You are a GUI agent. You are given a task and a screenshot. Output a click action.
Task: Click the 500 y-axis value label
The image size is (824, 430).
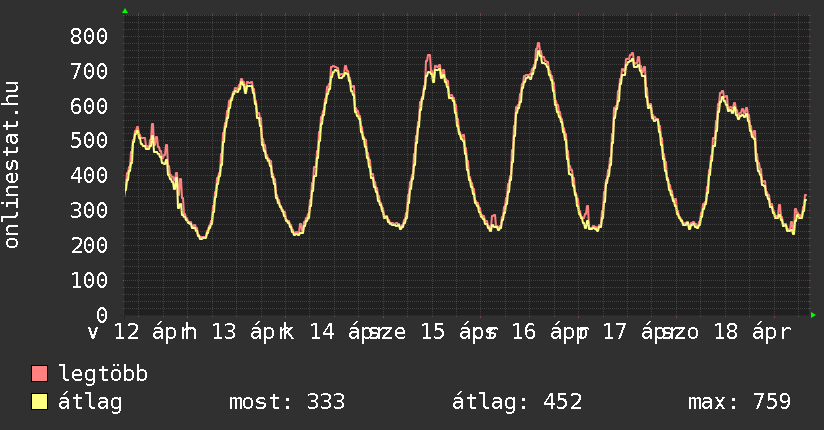click(x=89, y=141)
